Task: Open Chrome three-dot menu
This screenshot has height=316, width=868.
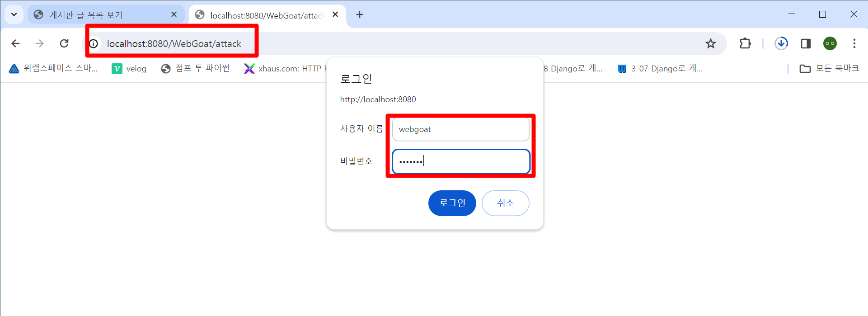Action: tap(854, 43)
